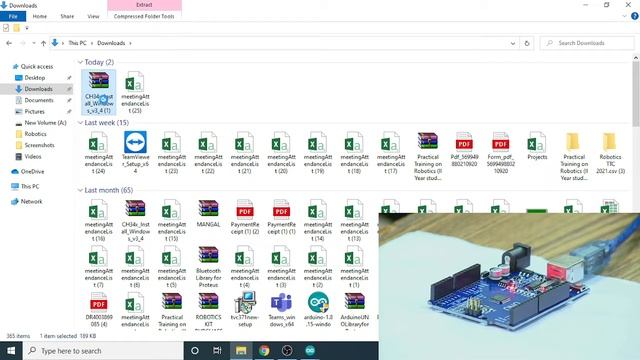Select Robotics TTC 2021.csv (3) folder
The image size is (640, 360).
click(x=610, y=153)
